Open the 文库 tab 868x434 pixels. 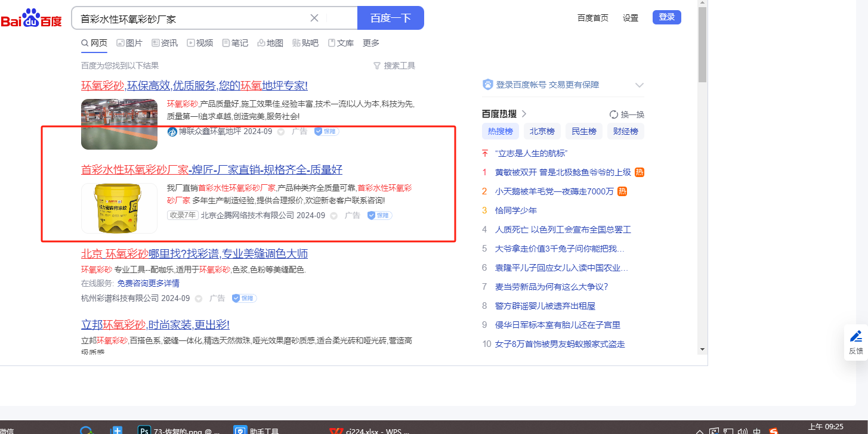[x=341, y=43]
